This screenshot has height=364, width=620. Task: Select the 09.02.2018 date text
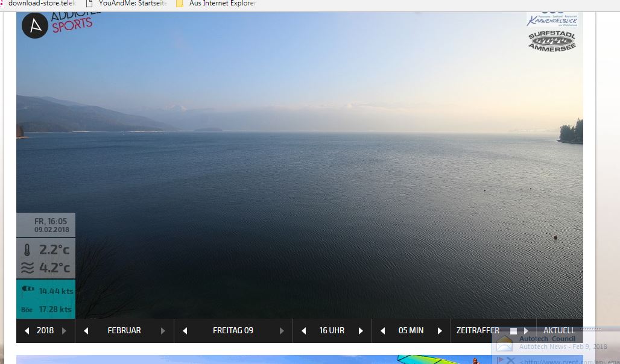tap(51, 230)
